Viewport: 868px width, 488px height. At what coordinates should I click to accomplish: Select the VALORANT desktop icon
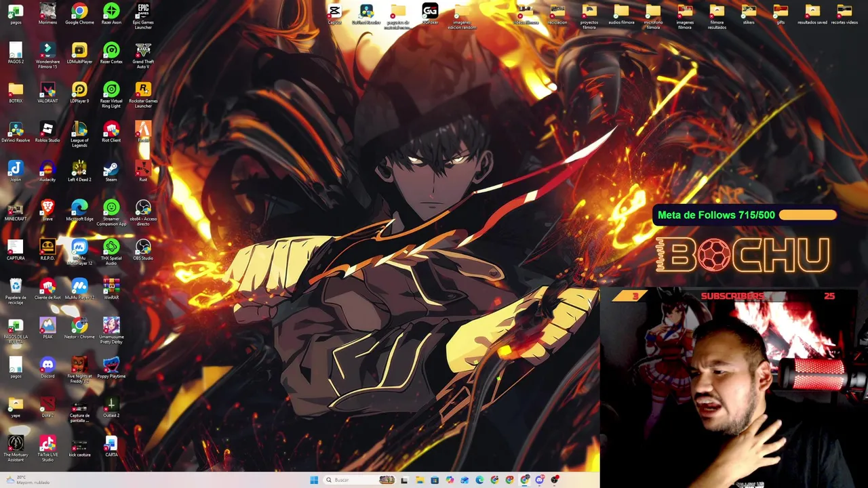(x=47, y=92)
